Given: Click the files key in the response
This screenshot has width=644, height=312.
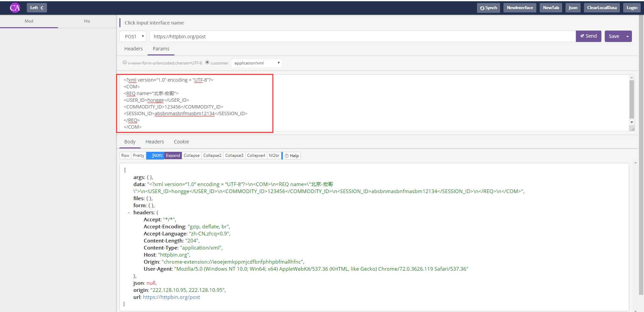Looking at the screenshot, I should [x=139, y=198].
